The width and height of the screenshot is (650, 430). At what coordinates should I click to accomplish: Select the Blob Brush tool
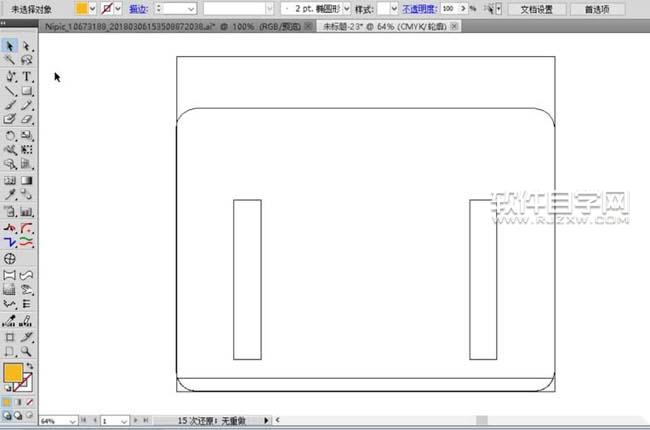(10, 119)
